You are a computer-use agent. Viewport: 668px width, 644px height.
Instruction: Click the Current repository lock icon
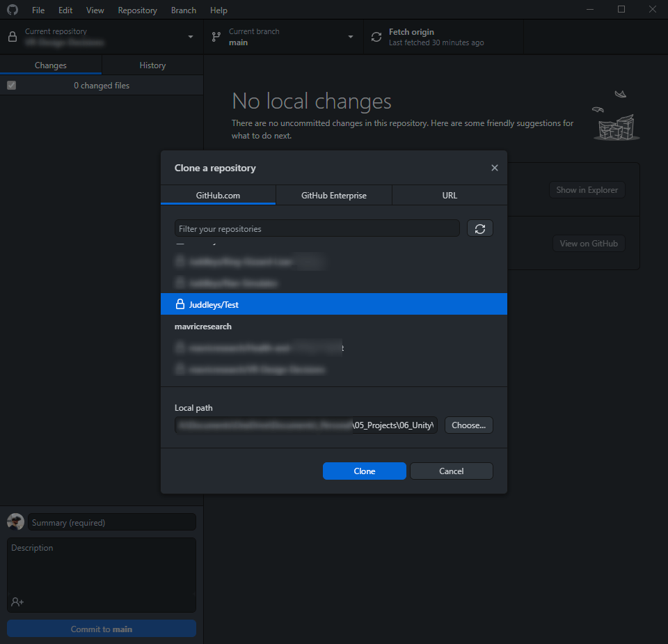tap(13, 37)
